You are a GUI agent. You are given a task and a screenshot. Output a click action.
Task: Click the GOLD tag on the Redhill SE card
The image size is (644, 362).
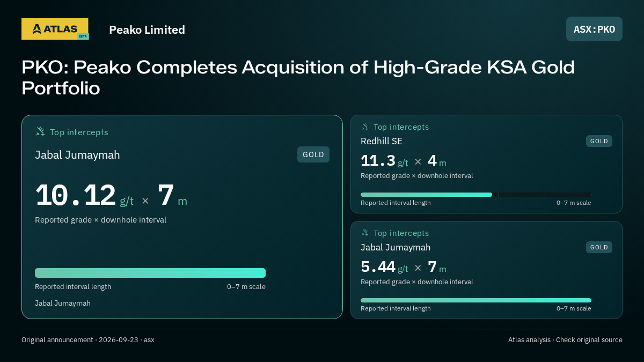click(599, 141)
